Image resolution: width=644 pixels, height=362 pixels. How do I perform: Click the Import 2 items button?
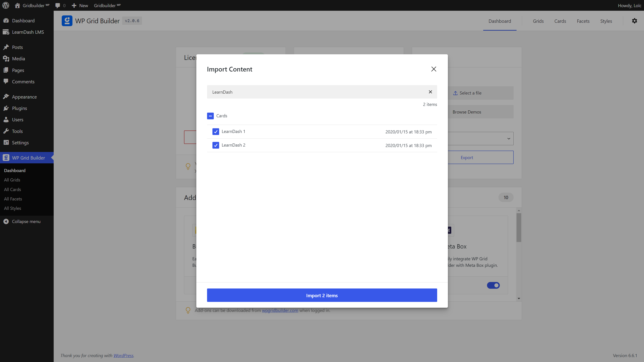tap(322, 295)
